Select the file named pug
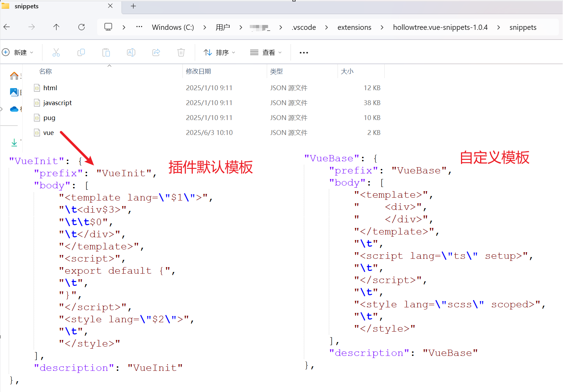 pos(49,118)
